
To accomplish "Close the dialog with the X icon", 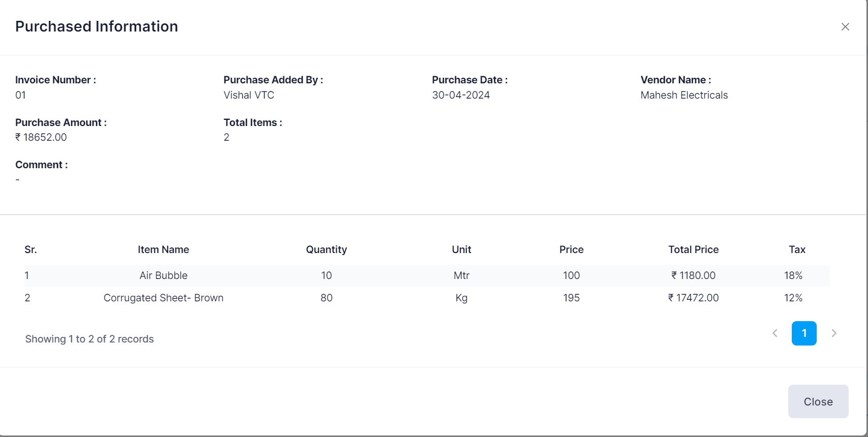I will pyautogui.click(x=845, y=27).
